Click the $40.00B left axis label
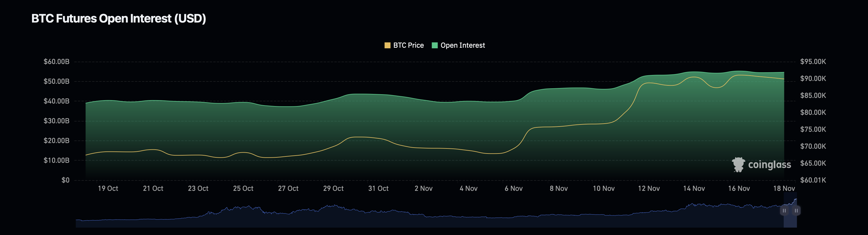The width and height of the screenshot is (868, 235). pyautogui.click(x=57, y=101)
